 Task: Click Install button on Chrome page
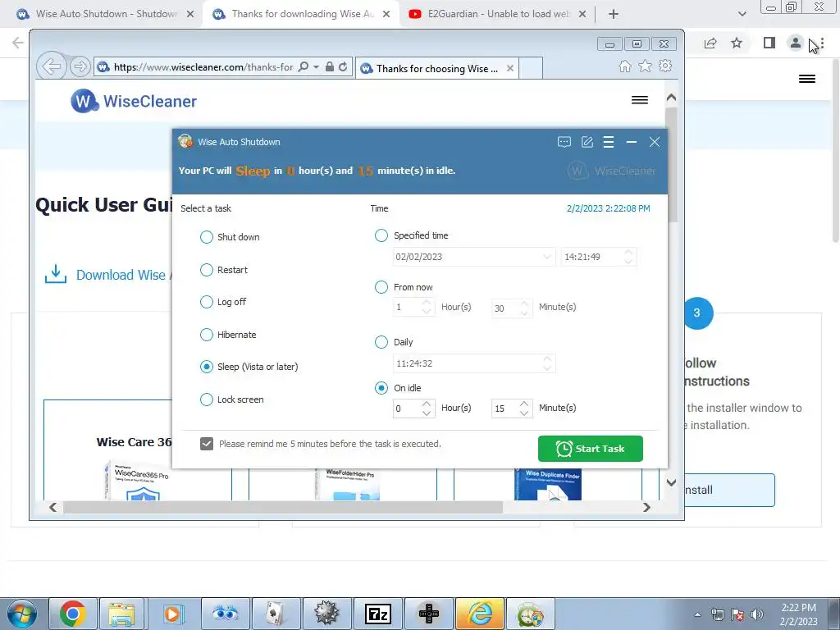[728, 490]
